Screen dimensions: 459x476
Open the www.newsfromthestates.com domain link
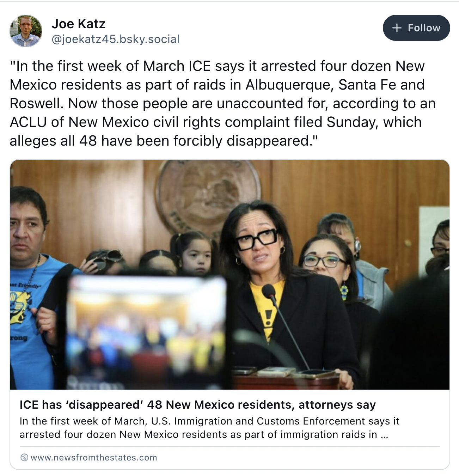point(94,457)
